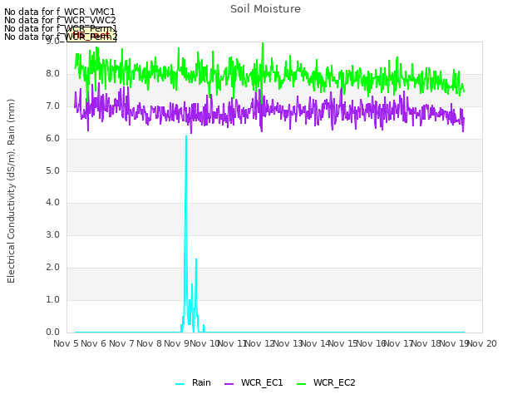Click 'No data for f_WCR_VWC2' message
532x399 pixels.
pyautogui.click(x=60, y=20)
